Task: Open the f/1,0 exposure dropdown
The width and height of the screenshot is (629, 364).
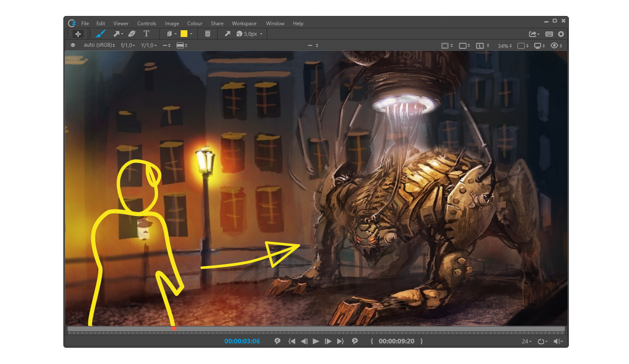Action: click(128, 45)
